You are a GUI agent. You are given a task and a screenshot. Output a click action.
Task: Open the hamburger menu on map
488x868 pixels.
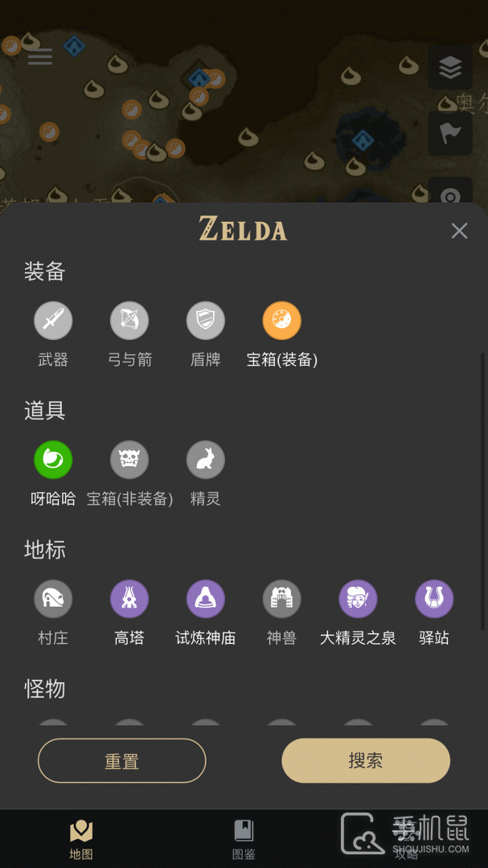tap(40, 56)
